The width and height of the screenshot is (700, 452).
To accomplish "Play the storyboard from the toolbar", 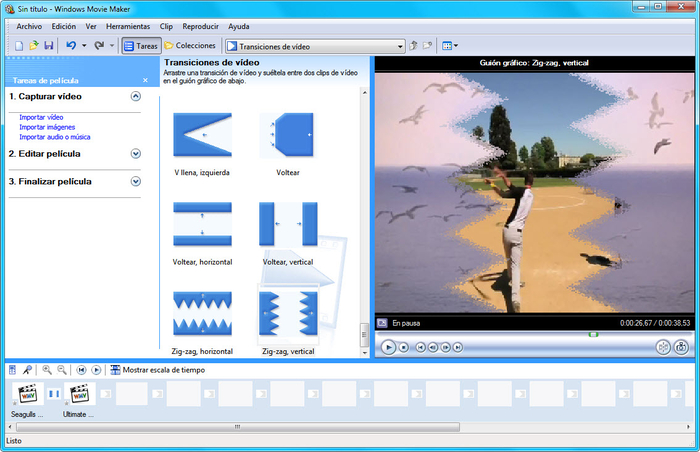I will [96, 370].
